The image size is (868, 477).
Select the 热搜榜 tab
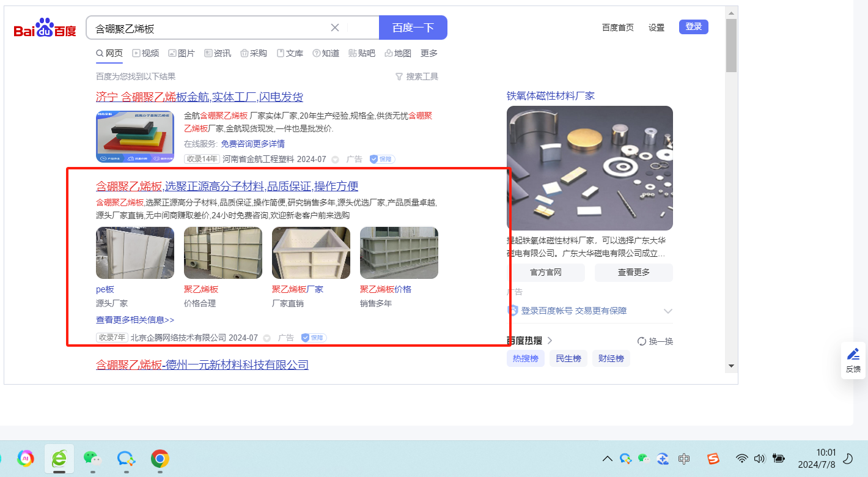pos(526,358)
